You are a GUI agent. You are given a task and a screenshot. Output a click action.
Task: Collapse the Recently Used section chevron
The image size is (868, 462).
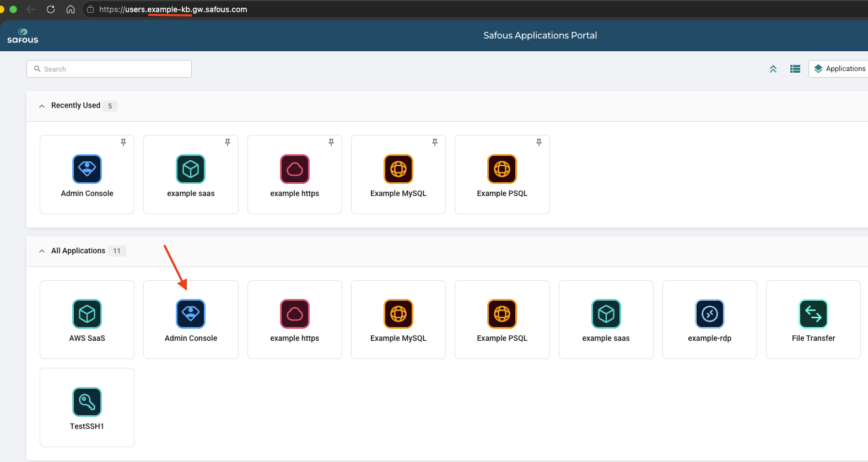pyautogui.click(x=42, y=106)
